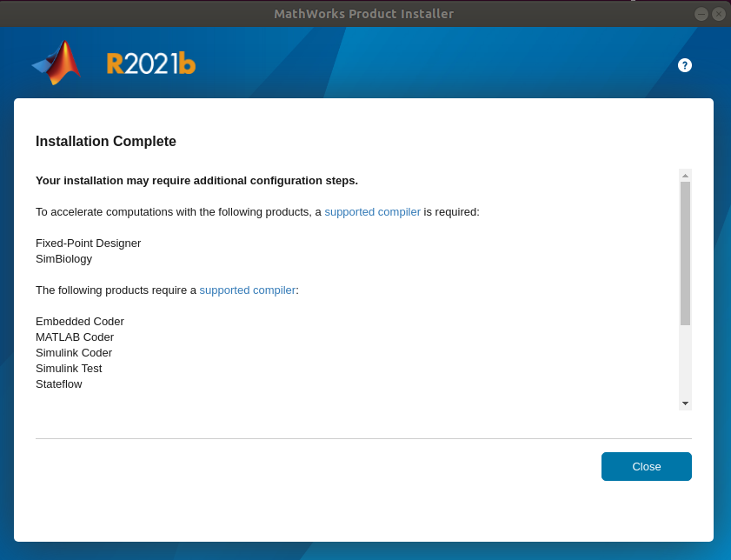This screenshot has height=560, width=731.
Task: Click the vertical scrollbar thumb
Action: pos(685,253)
